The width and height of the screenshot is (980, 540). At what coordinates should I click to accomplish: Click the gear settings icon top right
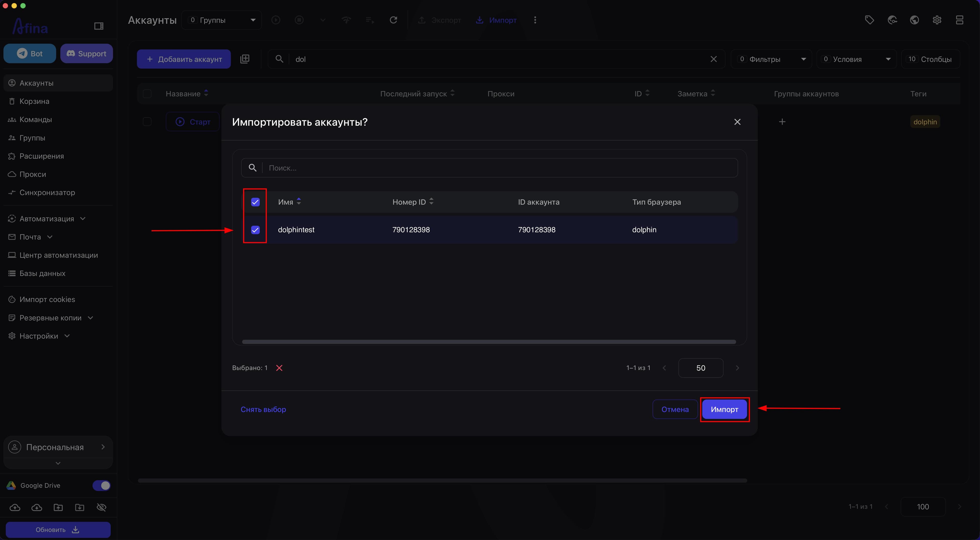pyautogui.click(x=937, y=20)
